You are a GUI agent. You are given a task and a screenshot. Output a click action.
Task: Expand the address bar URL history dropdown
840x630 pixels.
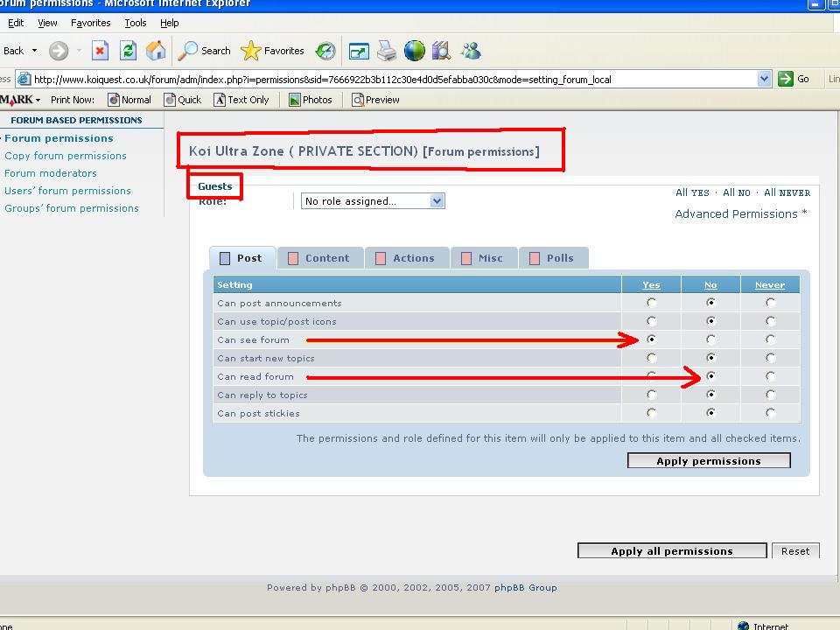pyautogui.click(x=764, y=79)
